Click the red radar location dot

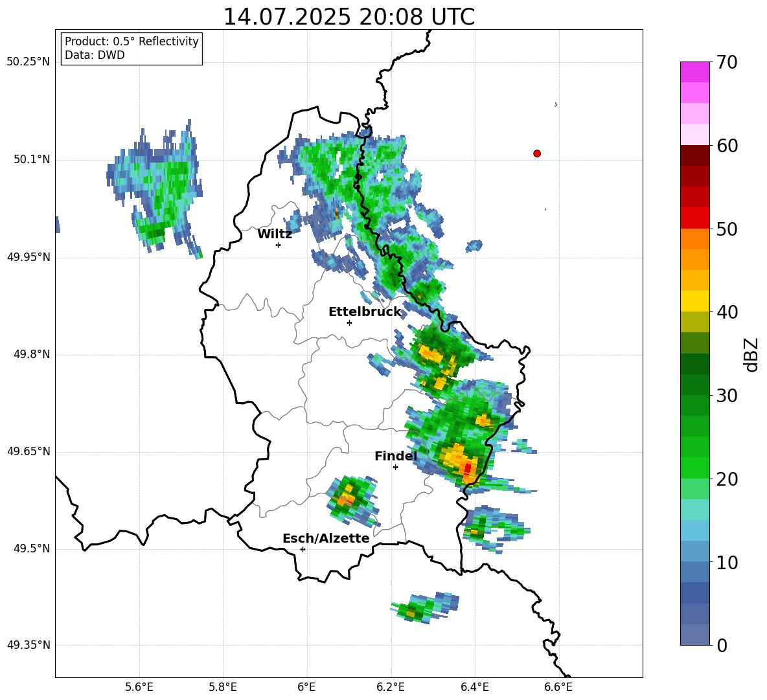(x=537, y=153)
